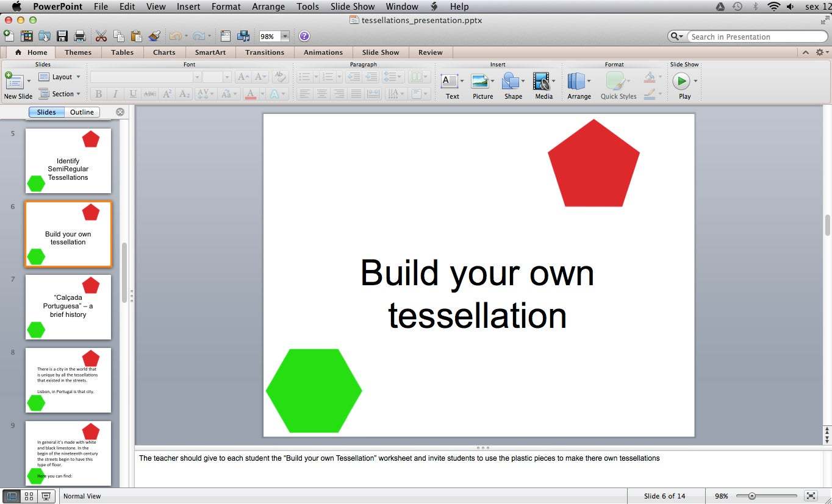This screenshot has height=504, width=832.
Task: Toggle underline formatting
Action: click(x=132, y=94)
